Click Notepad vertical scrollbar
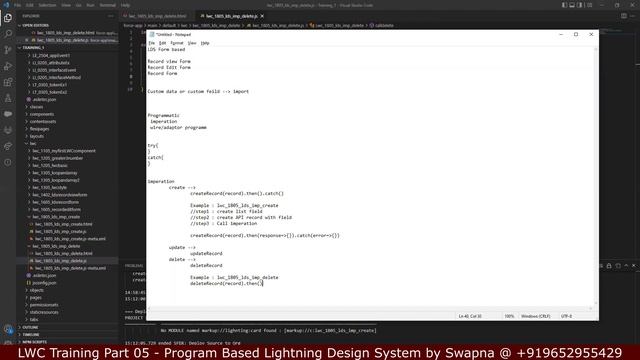640x360 pixels. [x=596, y=176]
